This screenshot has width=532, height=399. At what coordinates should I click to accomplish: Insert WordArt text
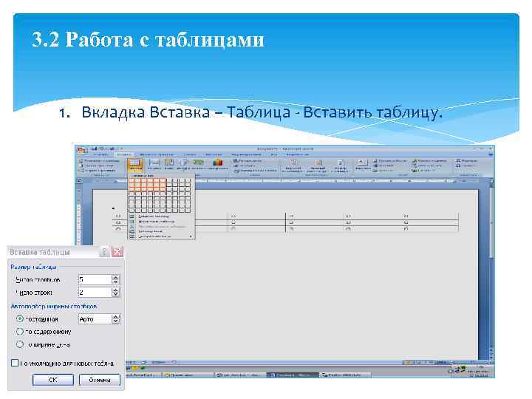383,166
